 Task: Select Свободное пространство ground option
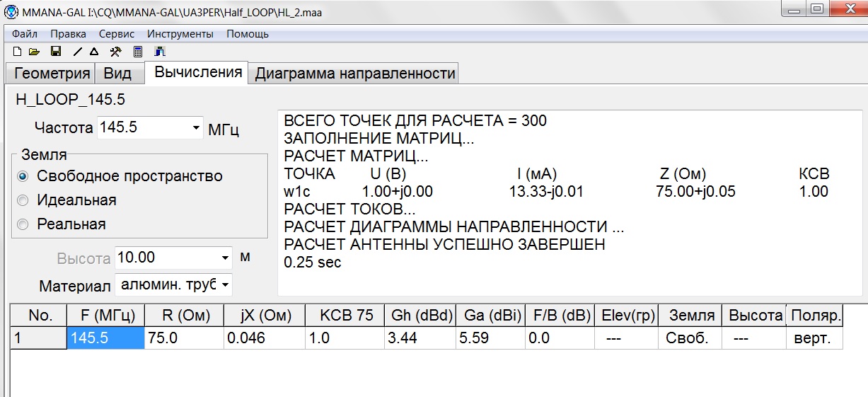23,176
